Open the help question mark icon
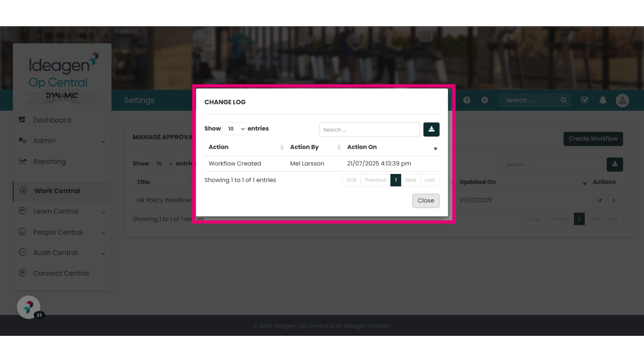 click(x=467, y=100)
